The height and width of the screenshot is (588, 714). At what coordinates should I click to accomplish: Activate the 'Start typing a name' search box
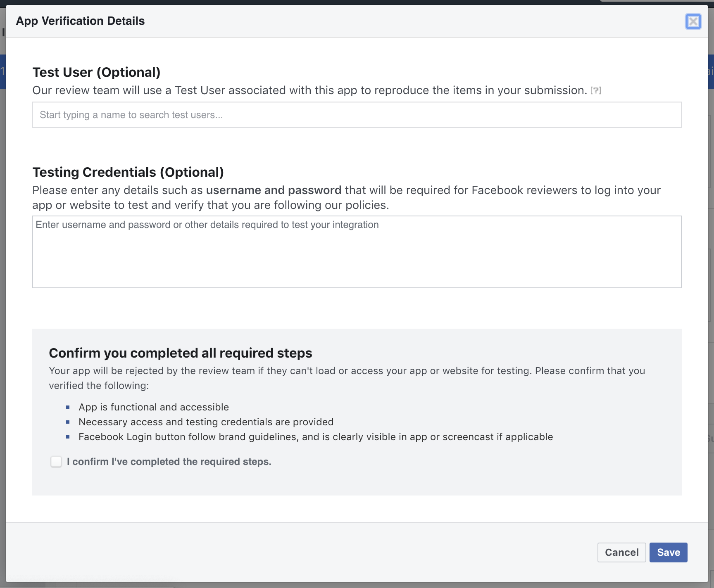coord(356,114)
